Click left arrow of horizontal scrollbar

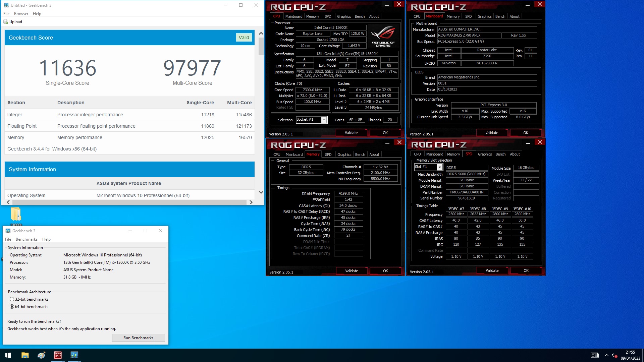pyautogui.click(x=8, y=202)
